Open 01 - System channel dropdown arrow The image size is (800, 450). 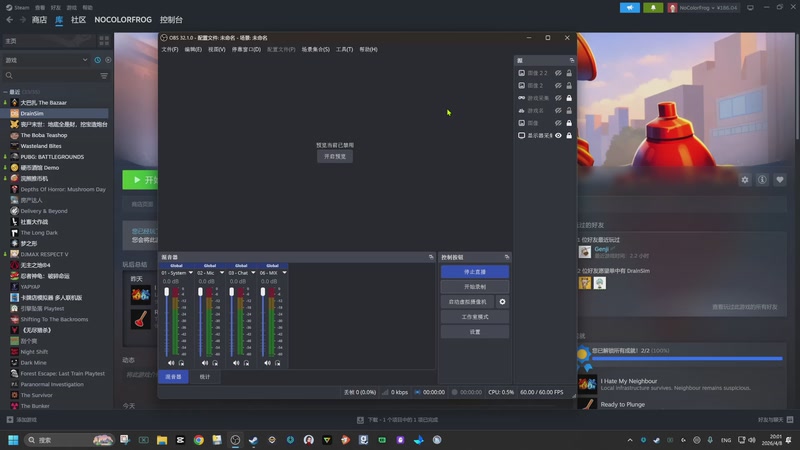[191, 273]
